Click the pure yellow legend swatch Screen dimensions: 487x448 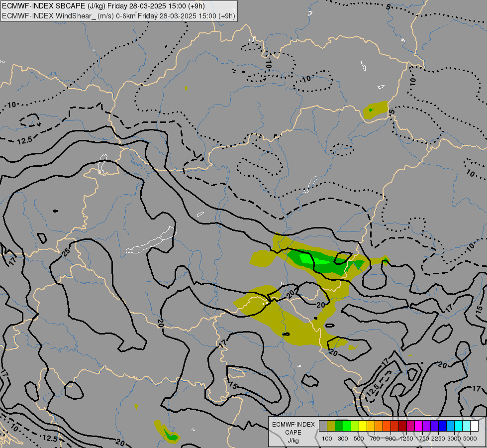click(x=363, y=426)
